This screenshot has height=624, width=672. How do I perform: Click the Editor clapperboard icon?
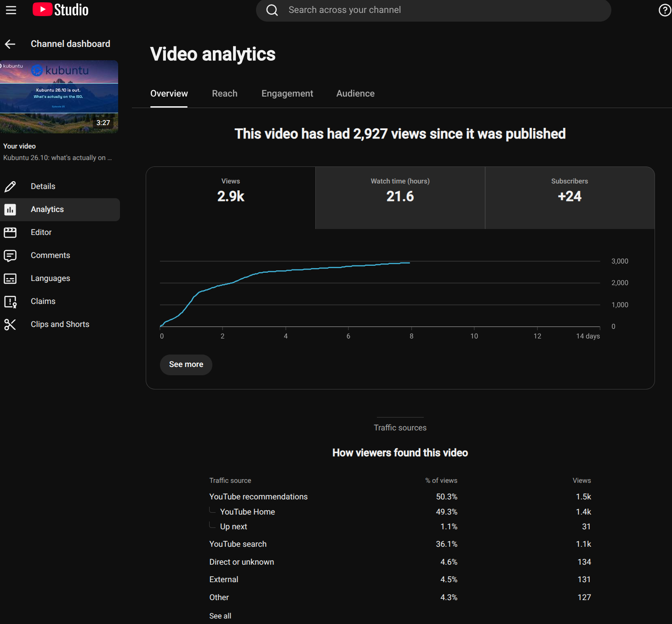coord(10,233)
